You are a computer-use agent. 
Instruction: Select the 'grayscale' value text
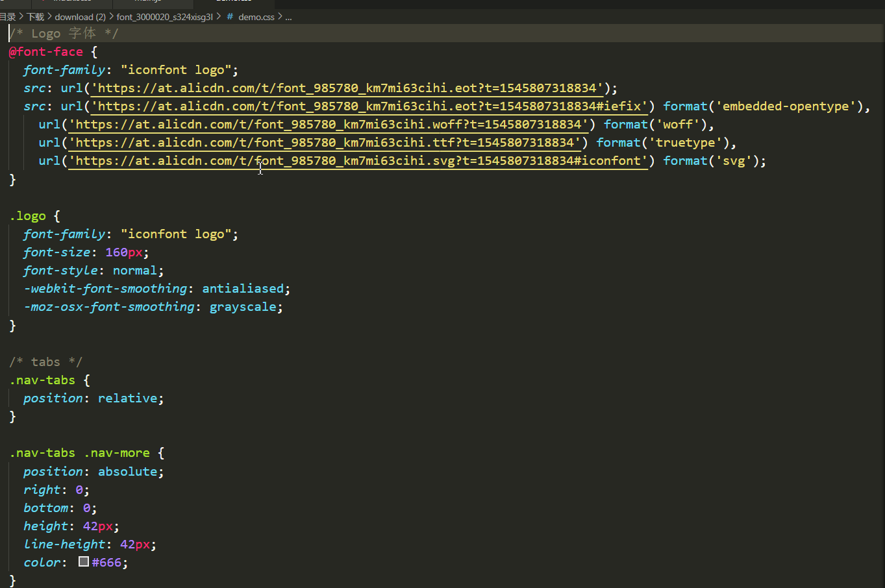[x=242, y=307]
